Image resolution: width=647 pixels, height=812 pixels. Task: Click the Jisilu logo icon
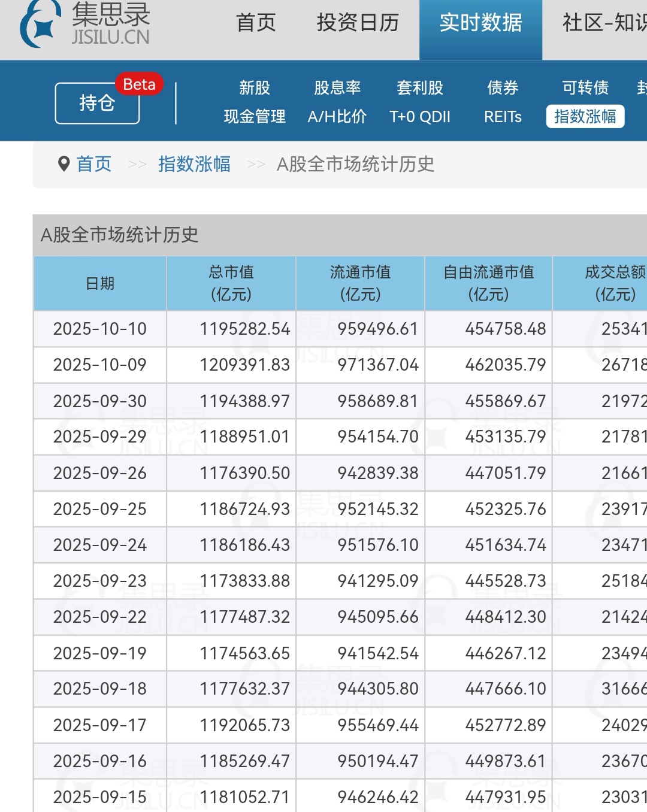[41, 24]
